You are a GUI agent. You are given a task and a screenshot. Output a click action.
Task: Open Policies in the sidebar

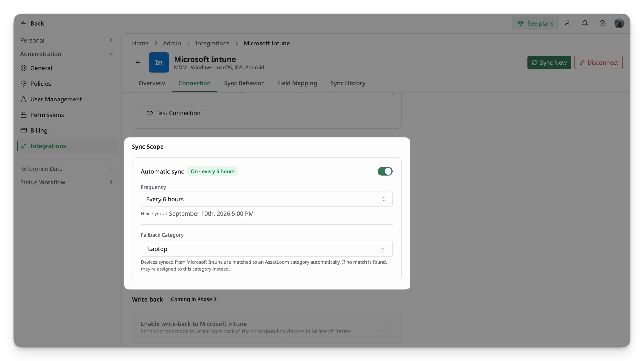[67, 83]
